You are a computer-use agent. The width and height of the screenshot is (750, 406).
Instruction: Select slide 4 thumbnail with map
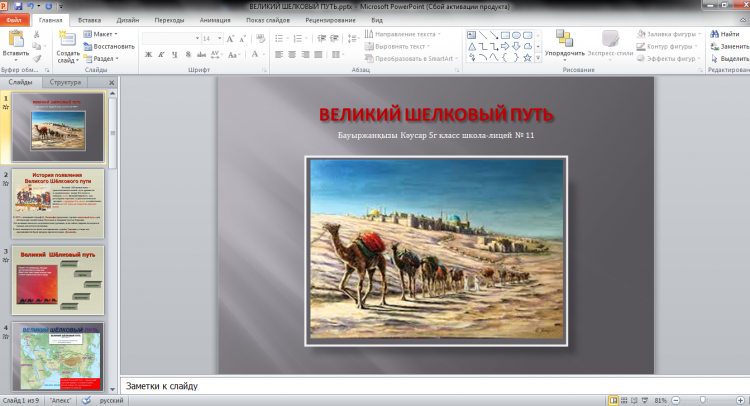(x=58, y=357)
